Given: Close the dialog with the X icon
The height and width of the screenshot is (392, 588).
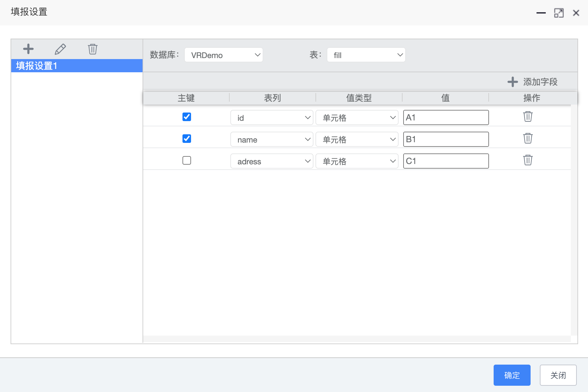Looking at the screenshot, I should [x=576, y=13].
